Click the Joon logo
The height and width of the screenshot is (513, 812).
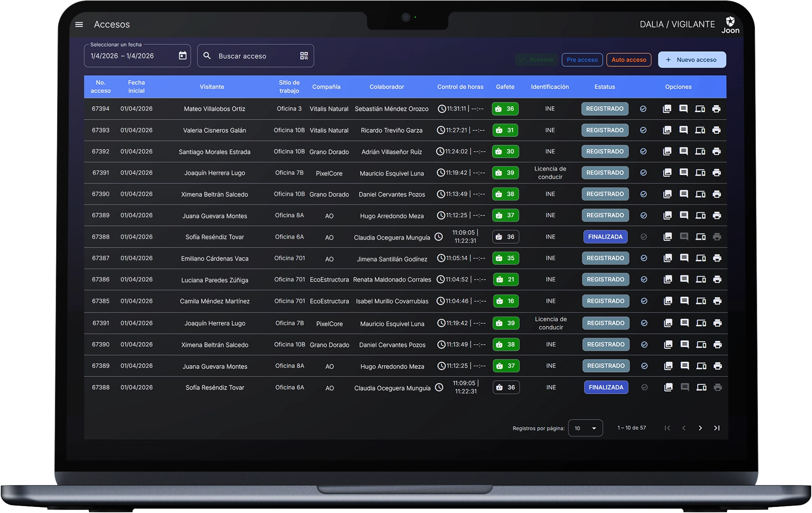tap(730, 25)
